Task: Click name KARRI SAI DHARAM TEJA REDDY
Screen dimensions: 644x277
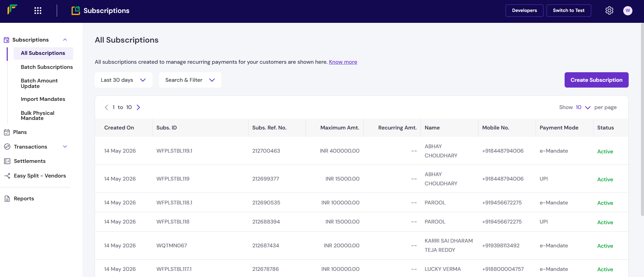Action: click(x=448, y=245)
